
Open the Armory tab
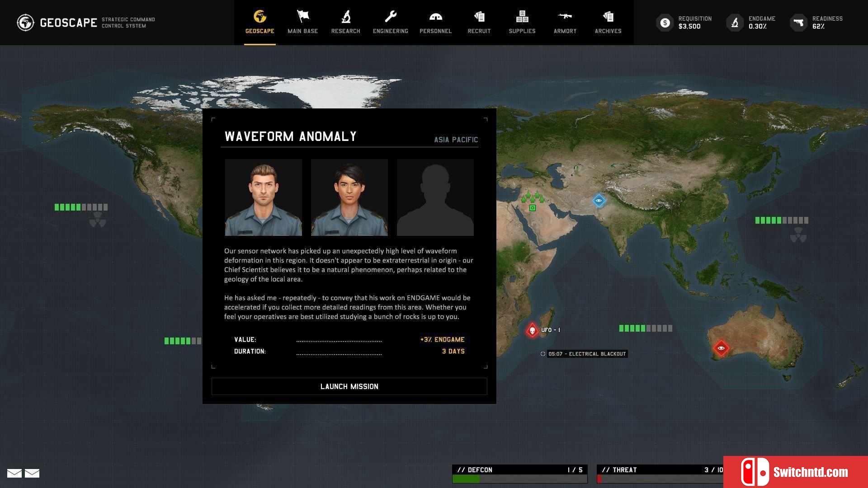[x=565, y=22]
